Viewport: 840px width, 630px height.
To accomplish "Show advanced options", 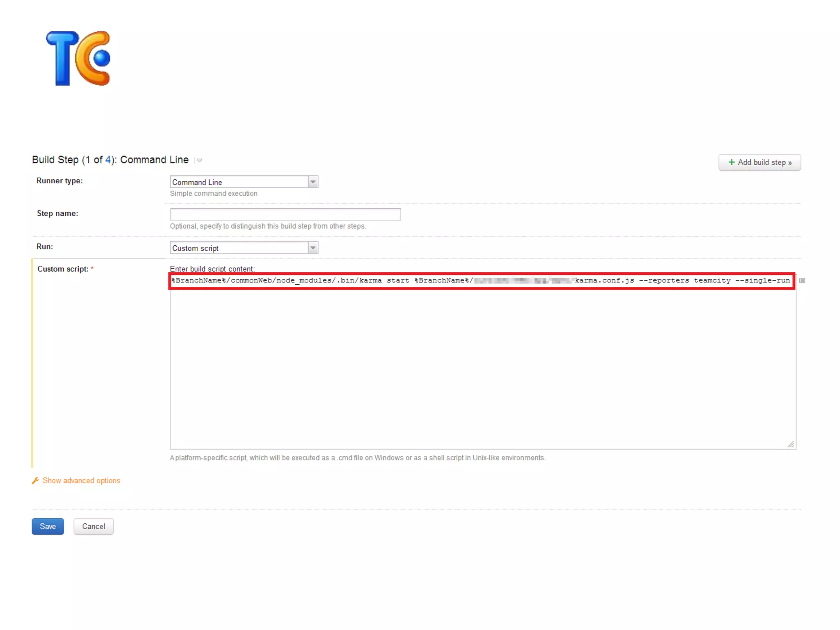I will pos(81,481).
